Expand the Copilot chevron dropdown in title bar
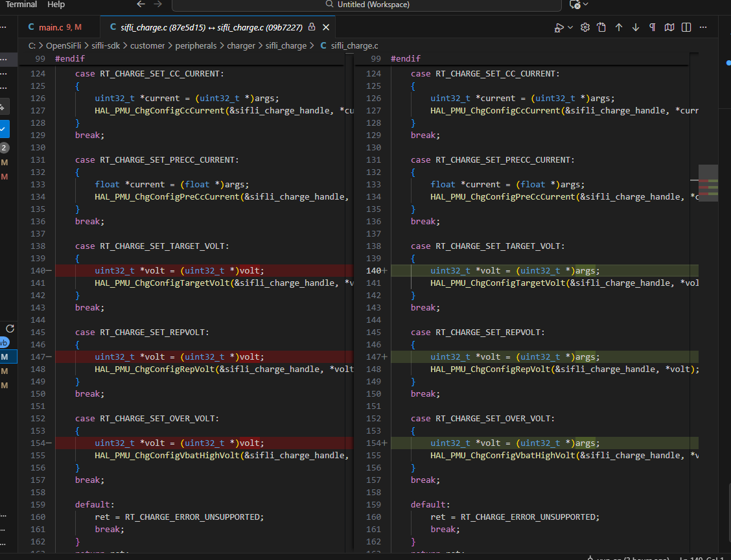731x560 pixels. pos(586,5)
